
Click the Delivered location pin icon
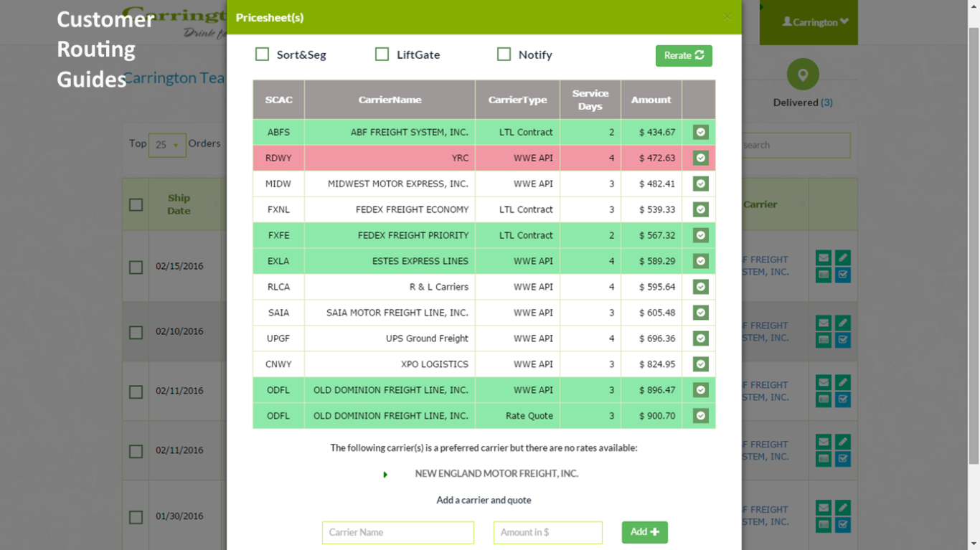803,74
